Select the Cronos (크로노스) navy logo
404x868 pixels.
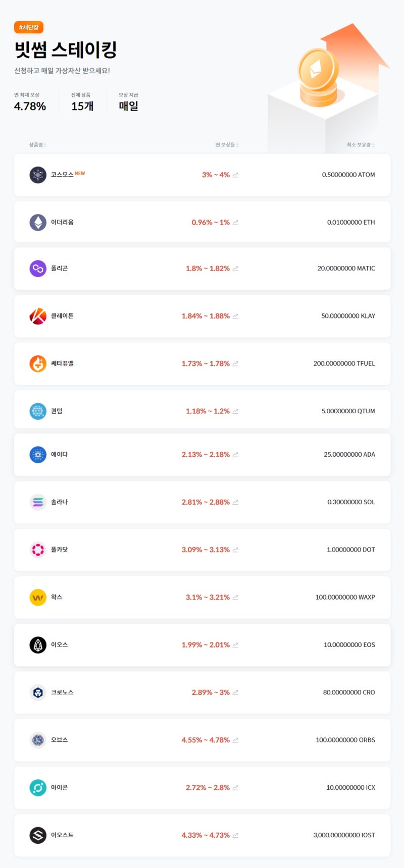pos(37,692)
